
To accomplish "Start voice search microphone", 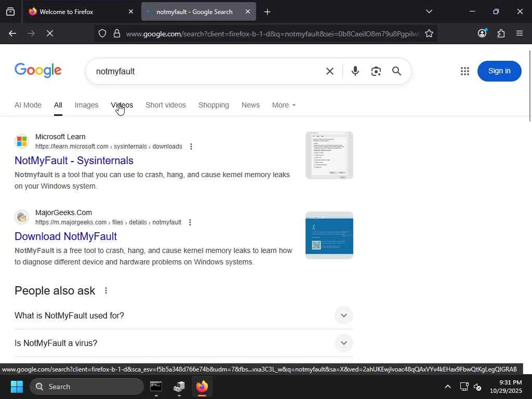I will pos(355,71).
